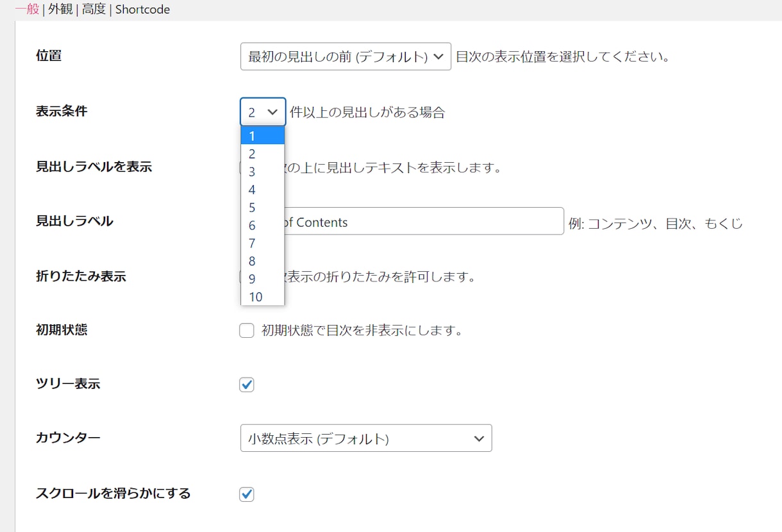Screen dimensions: 782x532
Task: Open the カウンター dropdown
Action: pos(366,438)
